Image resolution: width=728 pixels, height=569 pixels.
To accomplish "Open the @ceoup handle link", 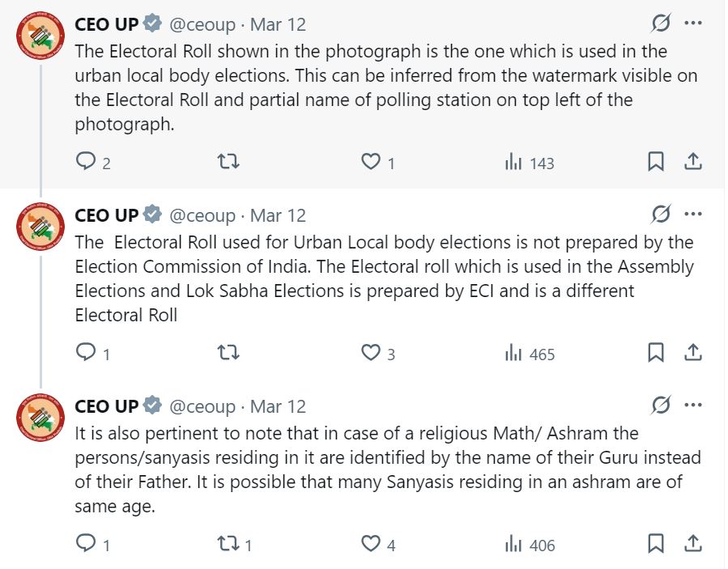I will [198, 24].
